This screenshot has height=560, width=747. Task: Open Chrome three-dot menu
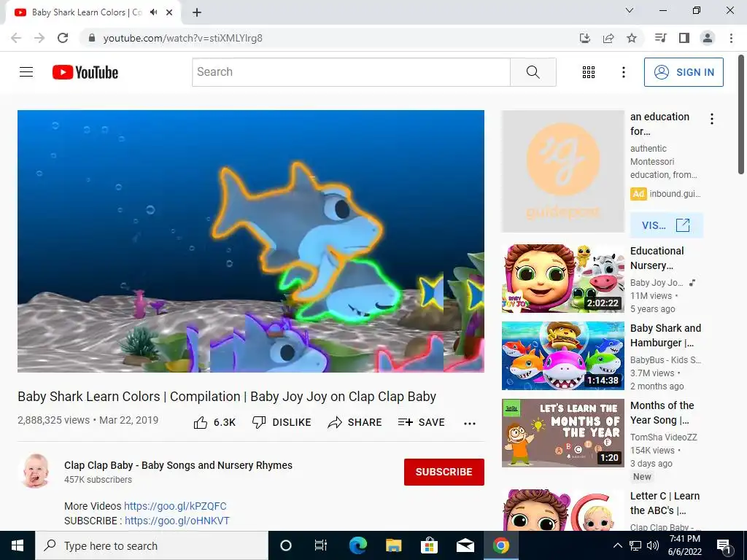point(731,38)
